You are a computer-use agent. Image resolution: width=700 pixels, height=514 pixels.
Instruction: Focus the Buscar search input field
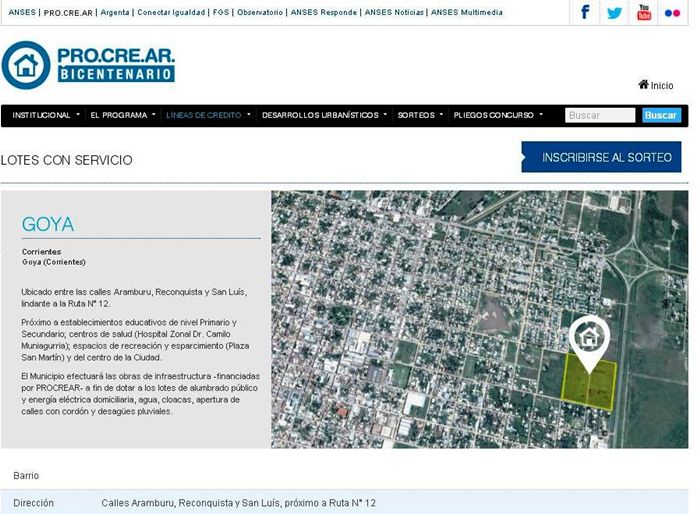click(x=600, y=116)
